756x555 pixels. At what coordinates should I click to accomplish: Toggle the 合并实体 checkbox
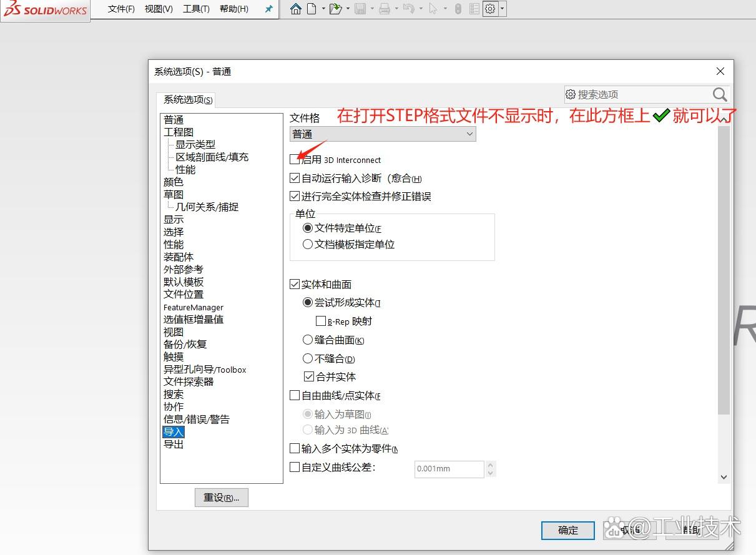pos(308,376)
